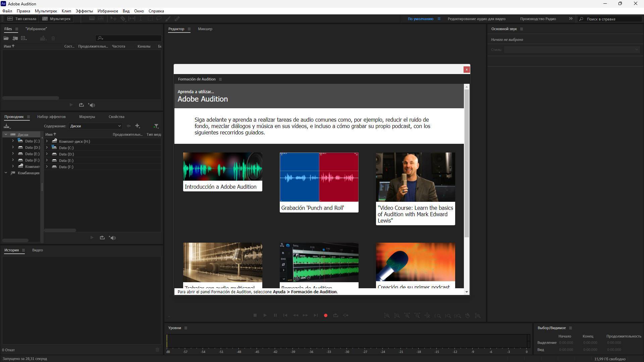Open the Проводник panel menu icon
The width and height of the screenshot is (644, 362).
click(x=29, y=117)
